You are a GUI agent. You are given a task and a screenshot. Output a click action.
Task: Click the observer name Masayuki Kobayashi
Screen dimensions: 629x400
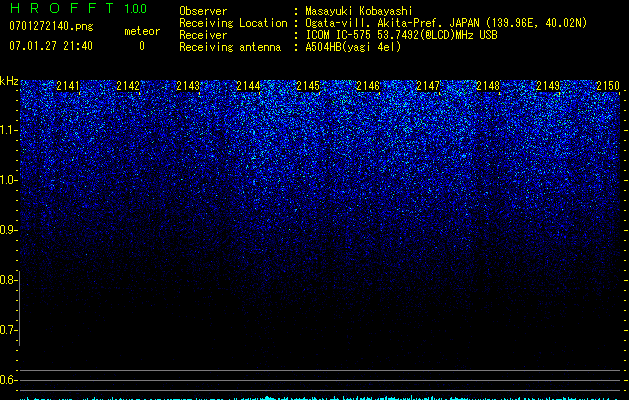(359, 11)
